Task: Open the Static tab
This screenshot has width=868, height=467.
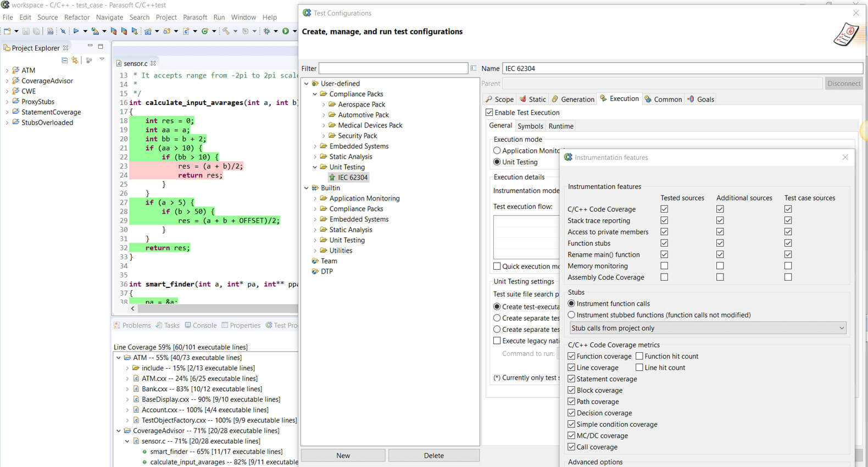Action: click(533, 99)
